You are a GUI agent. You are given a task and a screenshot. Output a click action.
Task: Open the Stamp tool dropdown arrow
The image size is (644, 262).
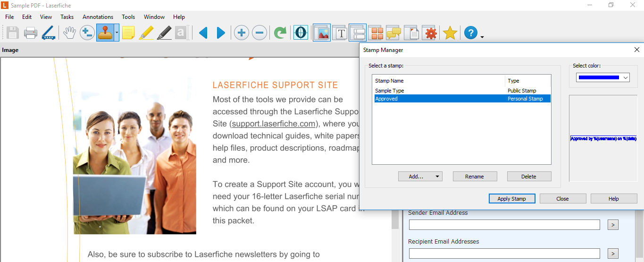[117, 33]
